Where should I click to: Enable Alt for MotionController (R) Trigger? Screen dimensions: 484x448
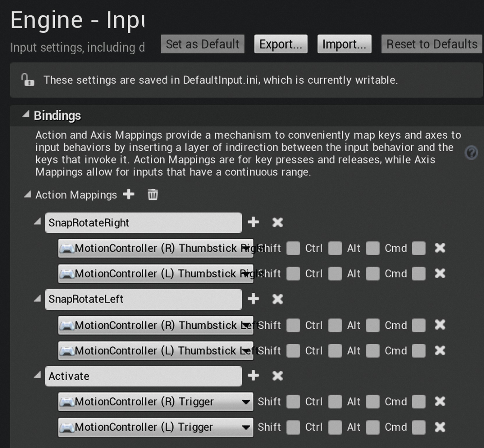pos(373,402)
